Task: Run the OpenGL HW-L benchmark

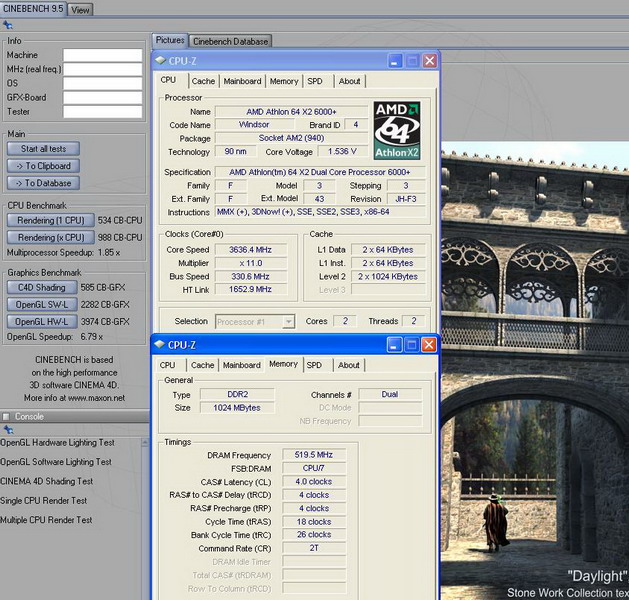Action: pos(42,322)
